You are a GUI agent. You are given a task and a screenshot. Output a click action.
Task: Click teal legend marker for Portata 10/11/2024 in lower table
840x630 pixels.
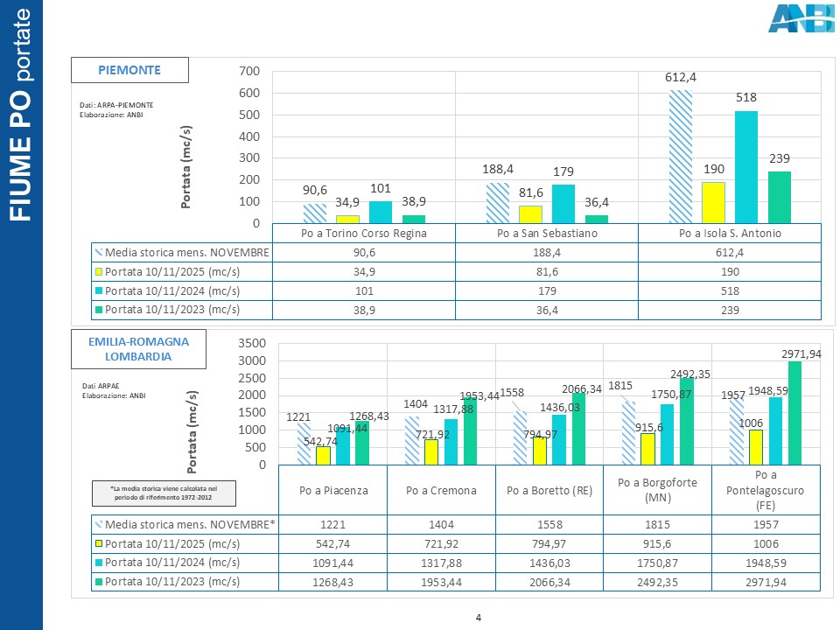pyautogui.click(x=98, y=563)
